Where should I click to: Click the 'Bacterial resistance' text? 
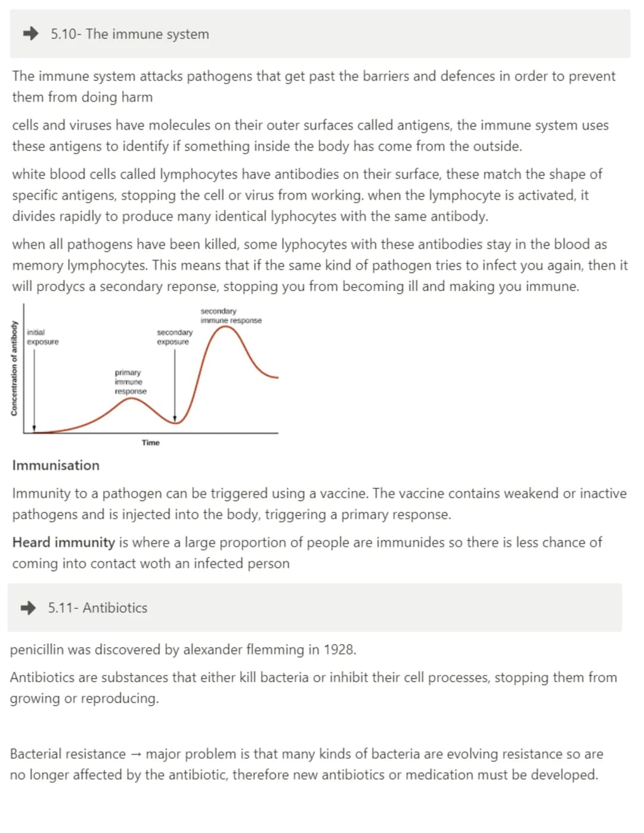click(x=68, y=754)
